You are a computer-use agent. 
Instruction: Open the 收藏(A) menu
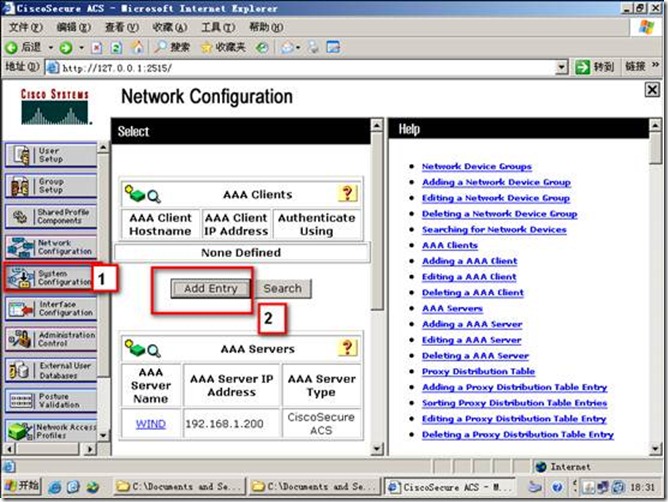(170, 27)
